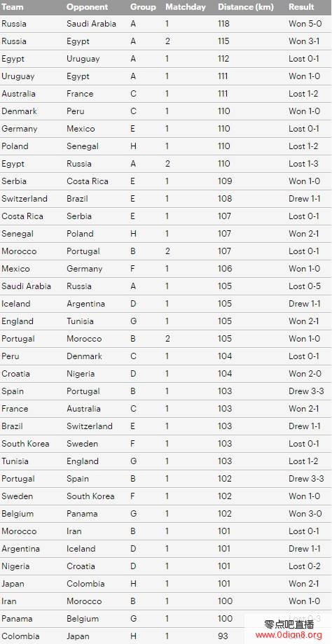The image size is (332, 644).
Task: Select Team cell in Belgium–Panama row
Action: tap(18, 514)
